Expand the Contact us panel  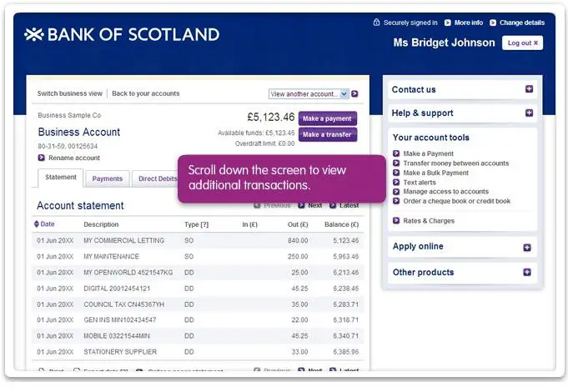530,89
